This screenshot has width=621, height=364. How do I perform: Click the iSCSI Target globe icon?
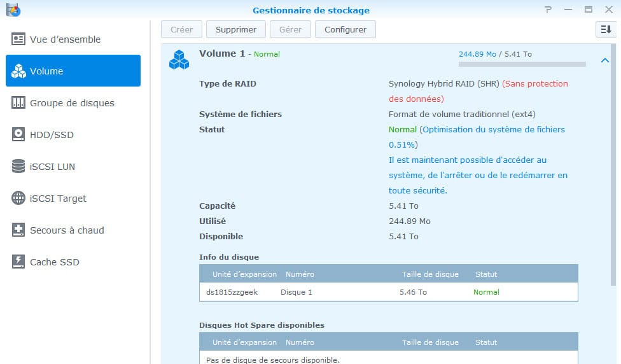click(18, 199)
